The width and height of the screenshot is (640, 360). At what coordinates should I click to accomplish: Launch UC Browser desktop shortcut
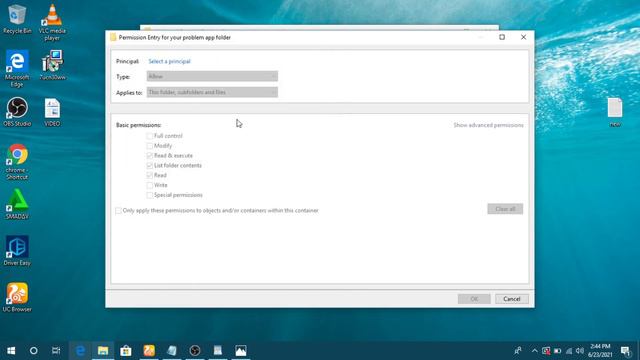pos(17,297)
